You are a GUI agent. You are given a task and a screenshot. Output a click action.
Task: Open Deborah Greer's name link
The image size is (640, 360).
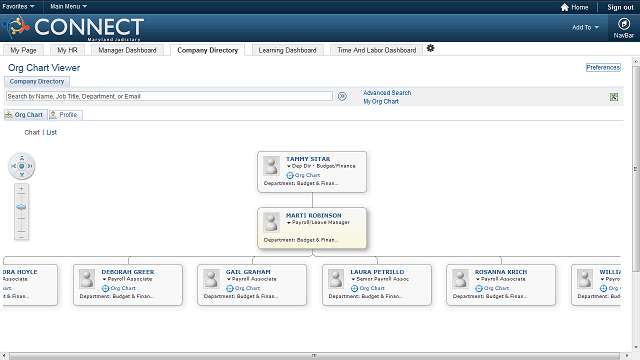pyautogui.click(x=128, y=272)
